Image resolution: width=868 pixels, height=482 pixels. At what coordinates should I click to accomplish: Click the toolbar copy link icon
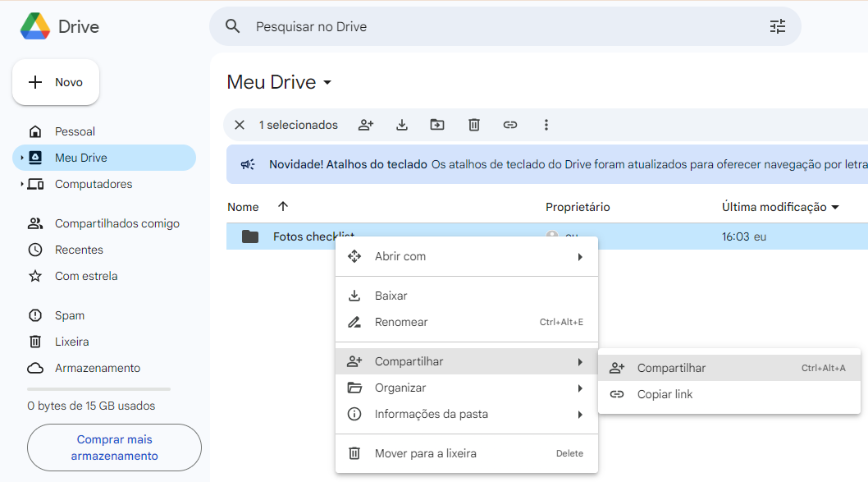click(x=509, y=125)
